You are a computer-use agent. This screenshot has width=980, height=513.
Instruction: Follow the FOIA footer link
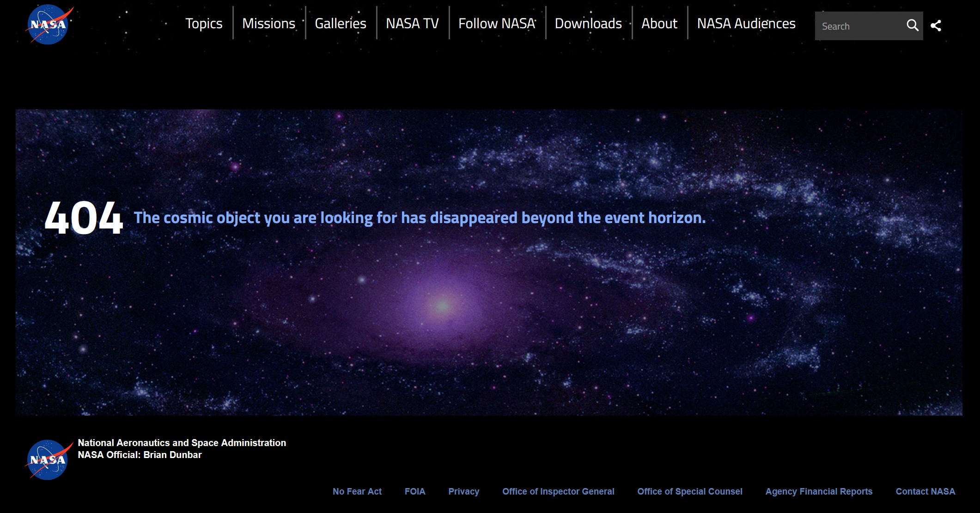pos(415,491)
